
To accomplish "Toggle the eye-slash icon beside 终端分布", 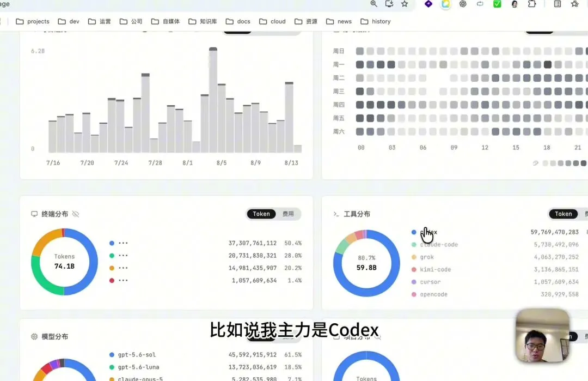I will 75,214.
